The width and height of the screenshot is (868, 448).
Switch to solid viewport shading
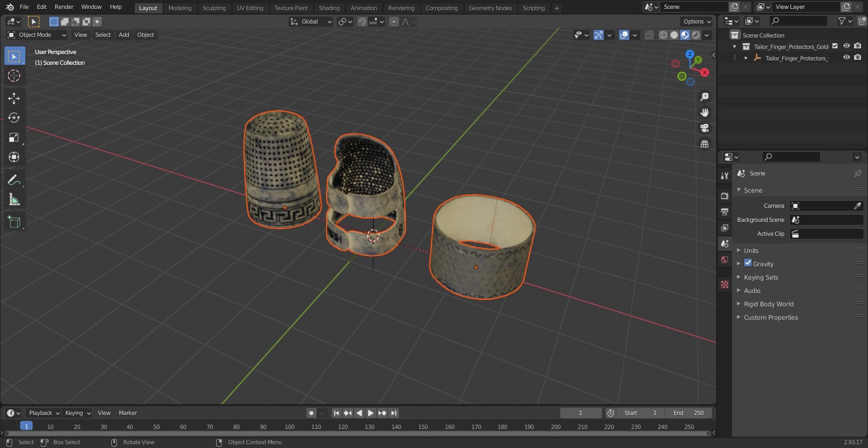674,35
